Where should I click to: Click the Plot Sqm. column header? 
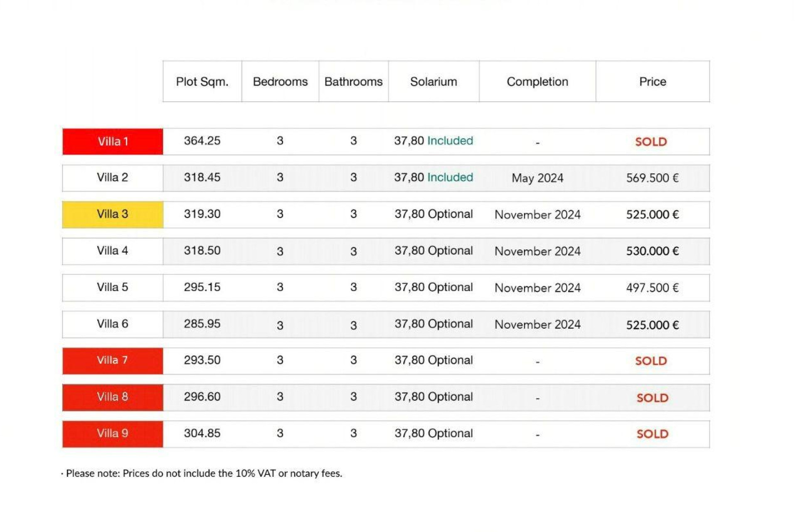pyautogui.click(x=202, y=81)
